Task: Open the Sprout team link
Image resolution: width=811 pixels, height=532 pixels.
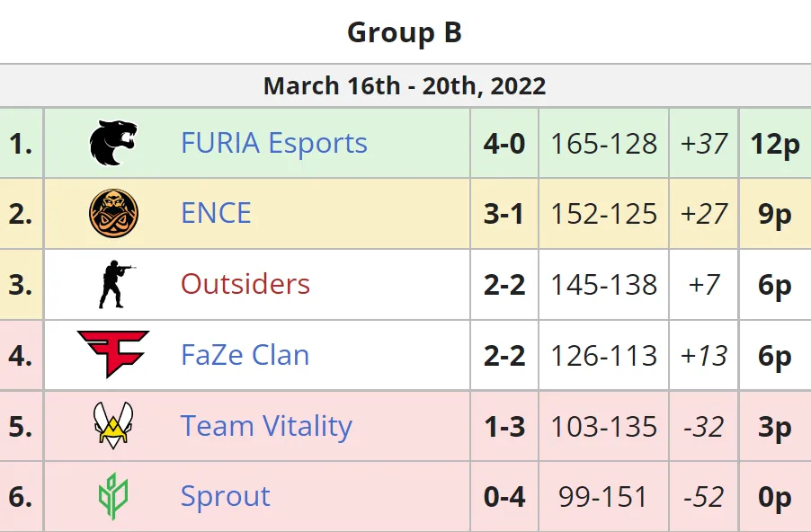Action: [226, 497]
